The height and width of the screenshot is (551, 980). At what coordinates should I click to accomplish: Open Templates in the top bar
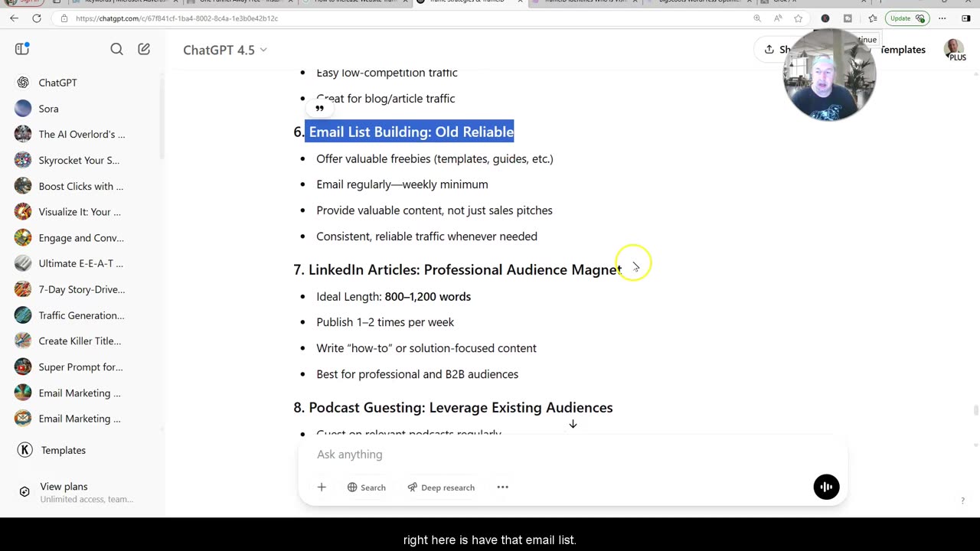[902, 50]
